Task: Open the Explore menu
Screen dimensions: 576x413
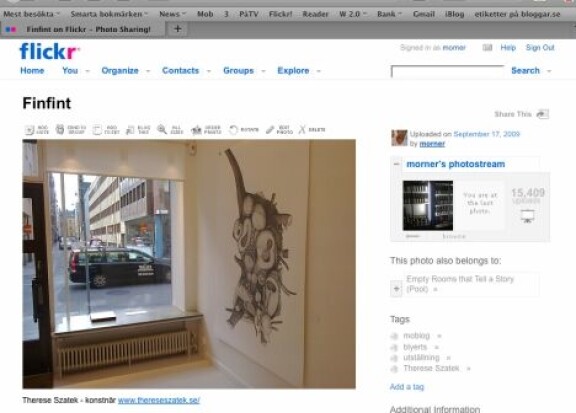Action: (293, 71)
